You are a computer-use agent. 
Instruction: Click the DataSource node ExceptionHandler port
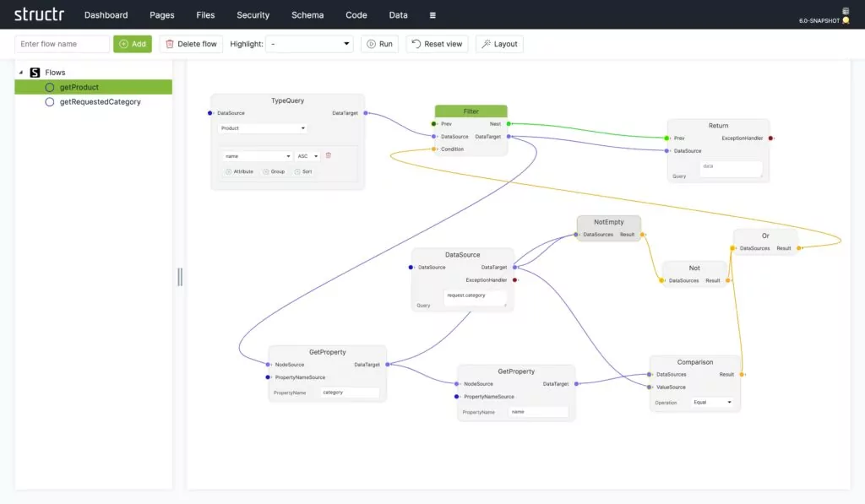coord(514,280)
